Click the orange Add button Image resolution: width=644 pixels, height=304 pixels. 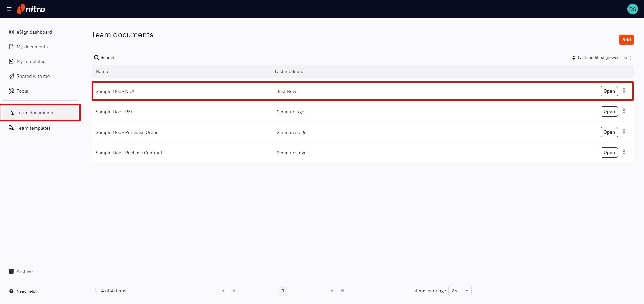tap(626, 40)
